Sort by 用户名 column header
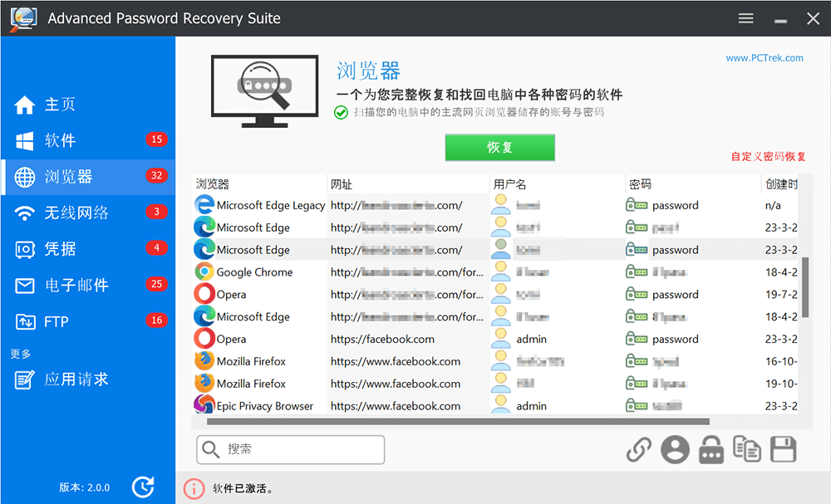Screen dimensions: 831x504 coord(558,184)
